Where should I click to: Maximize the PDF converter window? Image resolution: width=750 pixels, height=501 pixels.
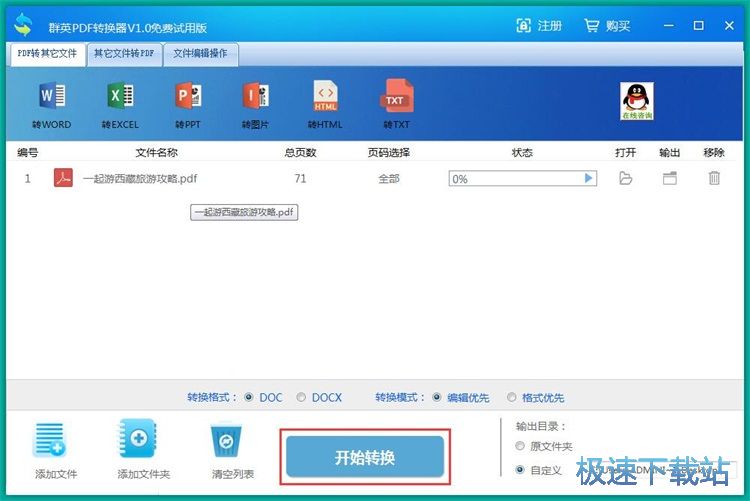tap(699, 25)
